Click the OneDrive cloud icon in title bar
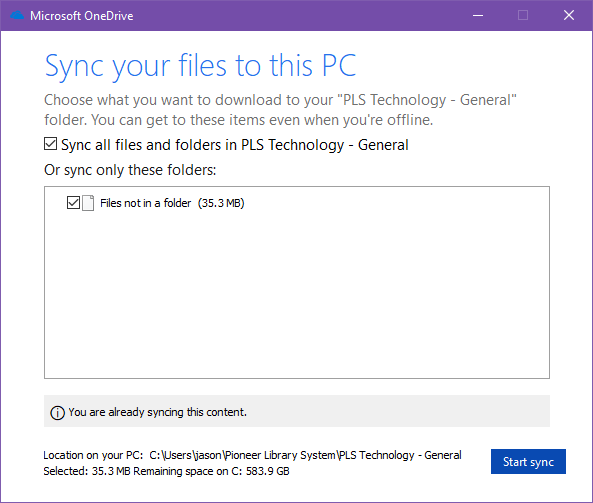The width and height of the screenshot is (593, 503). [17, 16]
